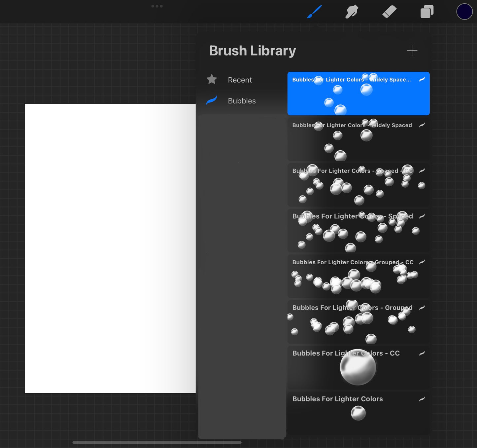Select Bubbles For Lighter Colors Grouped CC
Viewport: 477px width, 448px height.
coord(358,276)
